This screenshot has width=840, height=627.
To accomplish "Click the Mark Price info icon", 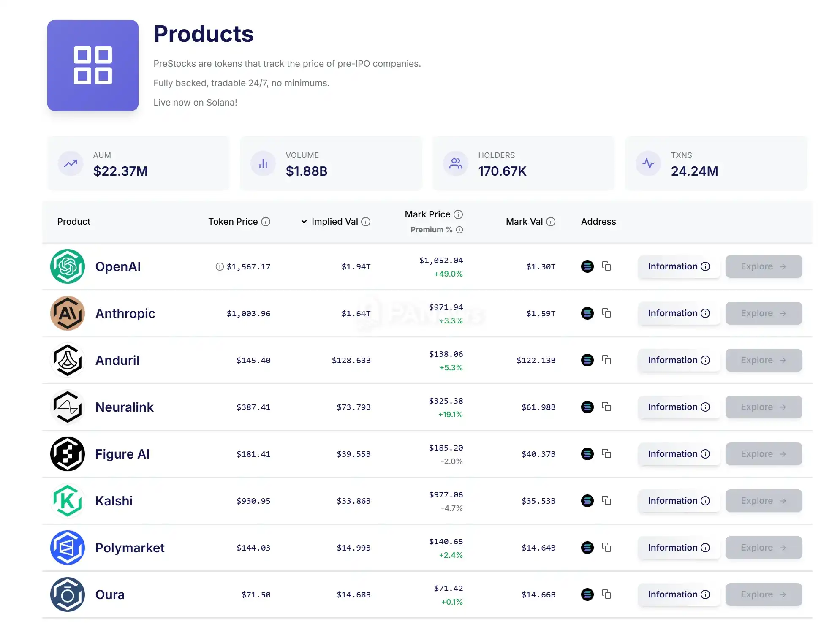I will point(458,214).
